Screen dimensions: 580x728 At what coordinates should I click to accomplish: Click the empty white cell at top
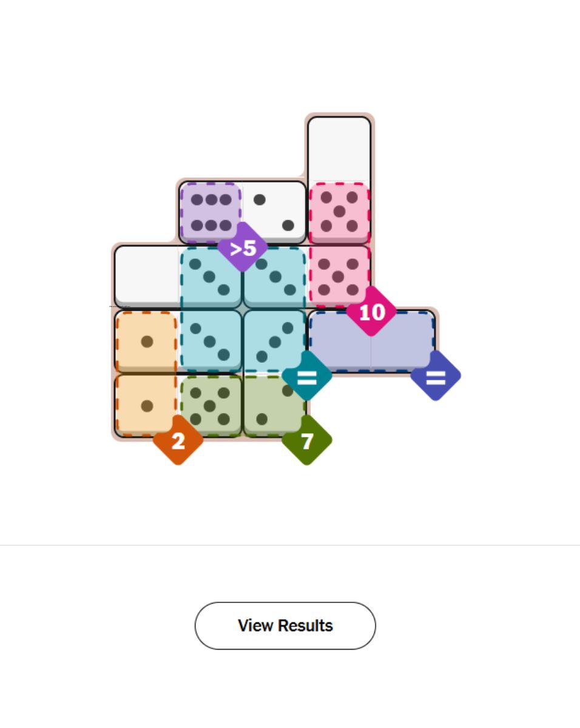coord(339,149)
